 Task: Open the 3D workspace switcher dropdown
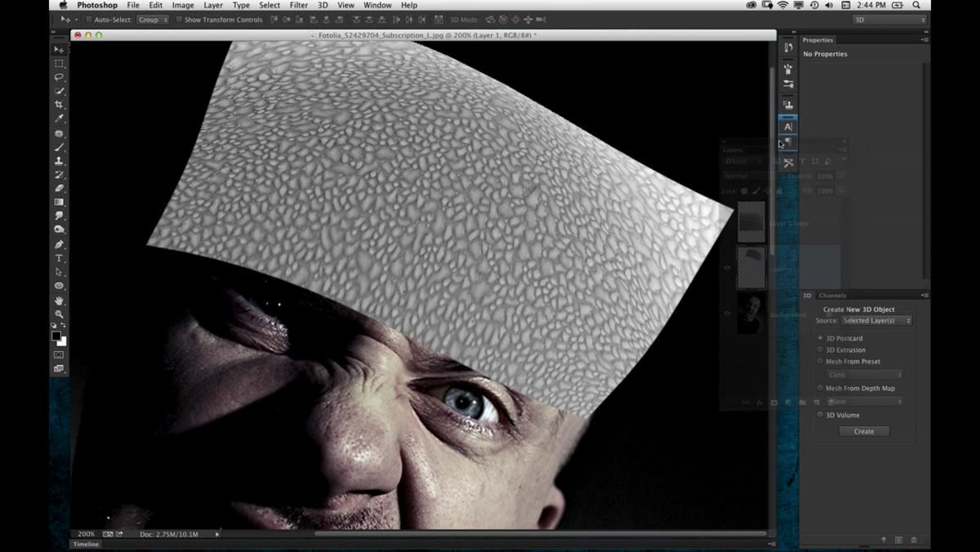[x=889, y=20]
